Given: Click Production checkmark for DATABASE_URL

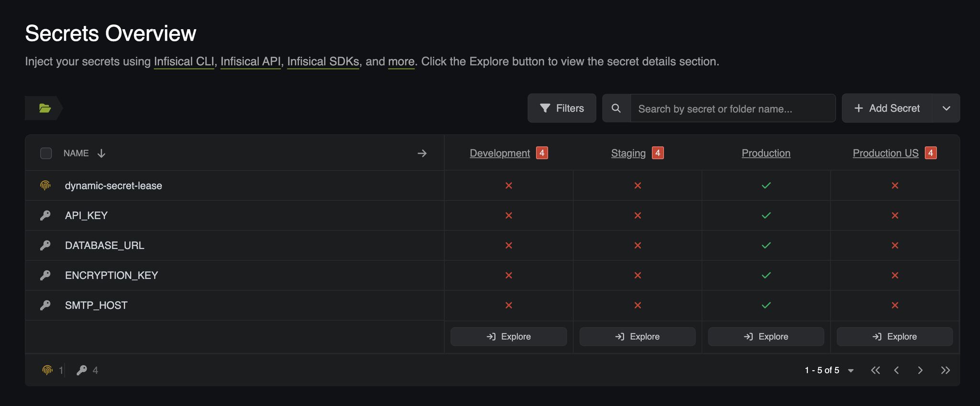Looking at the screenshot, I should pos(766,245).
